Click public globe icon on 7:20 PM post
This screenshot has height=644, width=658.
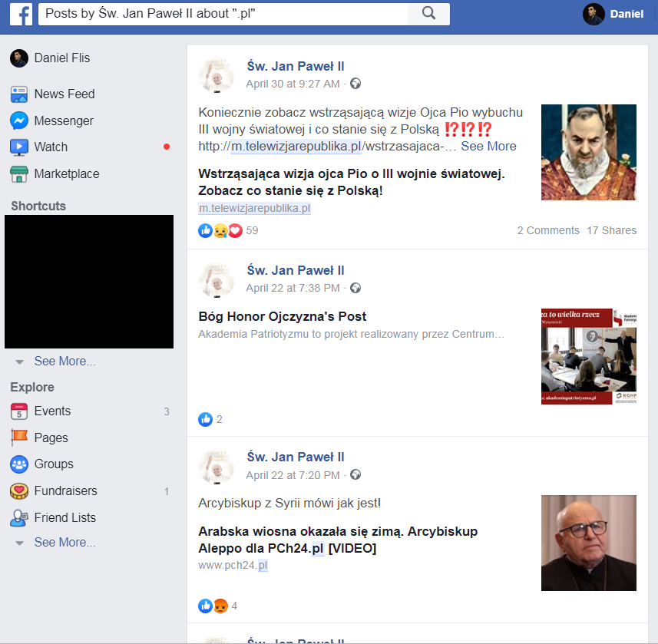pyautogui.click(x=355, y=474)
